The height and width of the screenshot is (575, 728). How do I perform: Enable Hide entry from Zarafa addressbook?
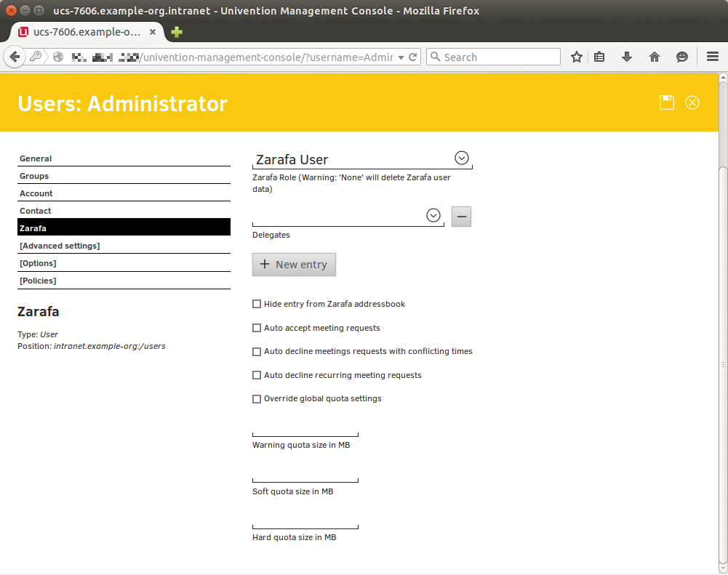256,304
